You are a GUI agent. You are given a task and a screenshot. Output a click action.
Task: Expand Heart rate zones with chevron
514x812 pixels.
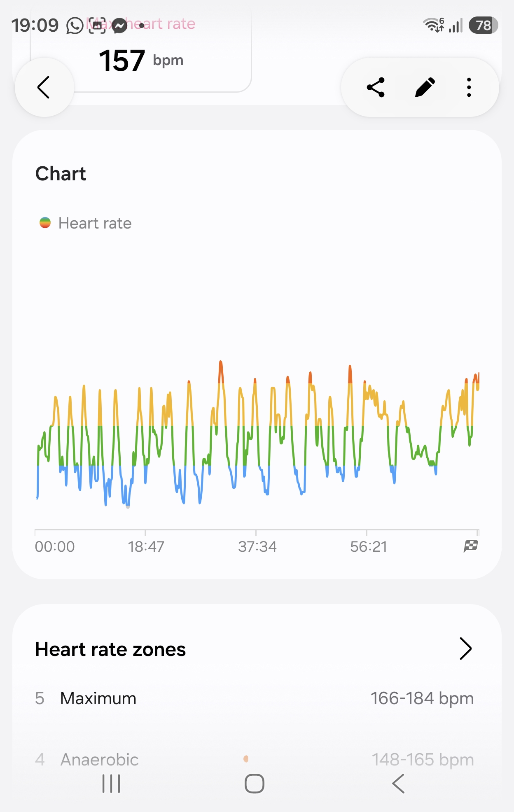pyautogui.click(x=465, y=649)
